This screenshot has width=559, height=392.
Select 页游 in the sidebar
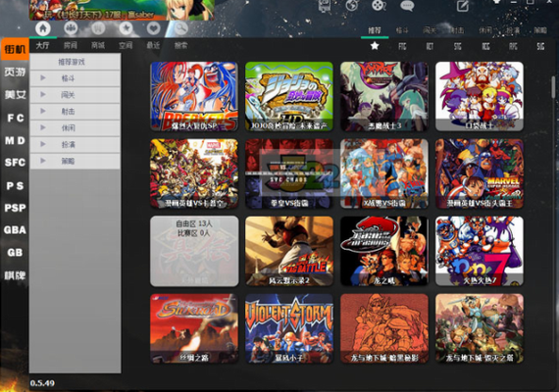[15, 72]
